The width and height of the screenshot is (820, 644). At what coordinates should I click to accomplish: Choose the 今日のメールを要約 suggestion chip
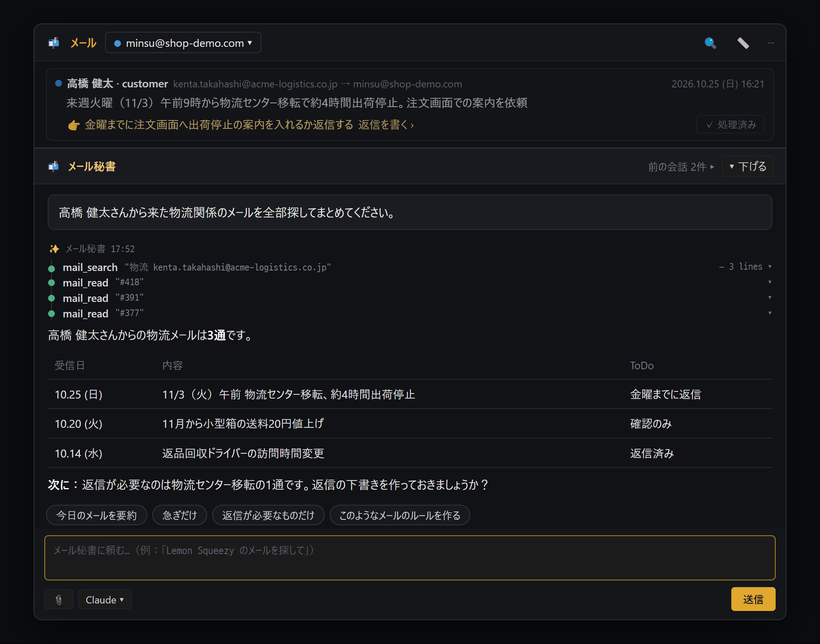point(97,515)
